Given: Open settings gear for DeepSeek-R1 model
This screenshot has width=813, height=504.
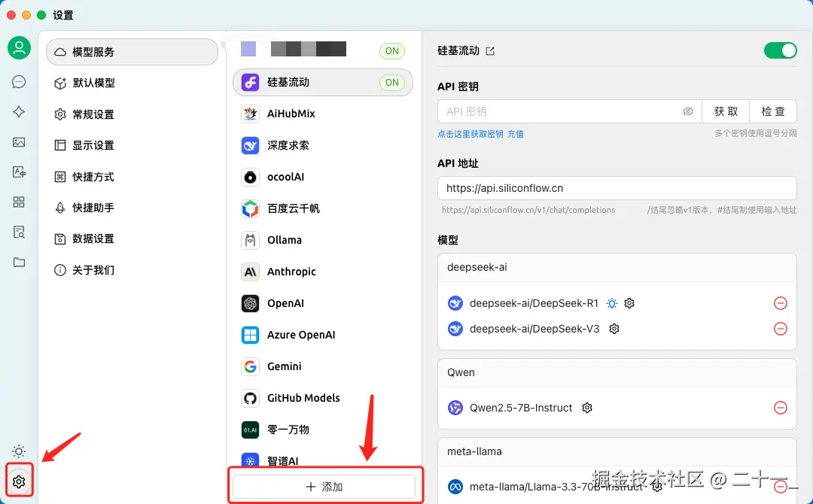Looking at the screenshot, I should tap(629, 303).
